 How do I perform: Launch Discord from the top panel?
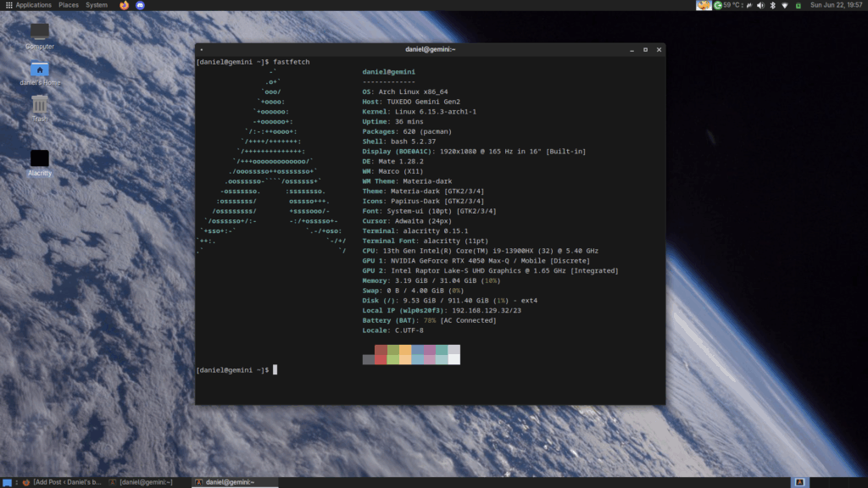coord(140,5)
